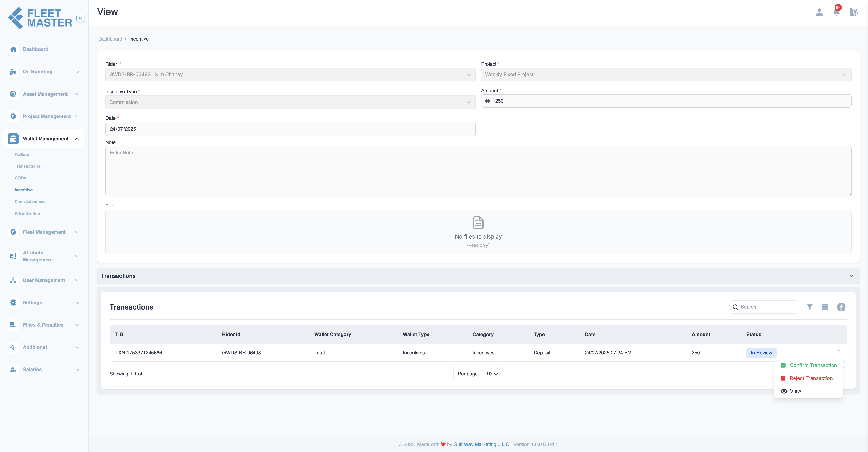Open the Prioritization submenu item

tap(27, 214)
